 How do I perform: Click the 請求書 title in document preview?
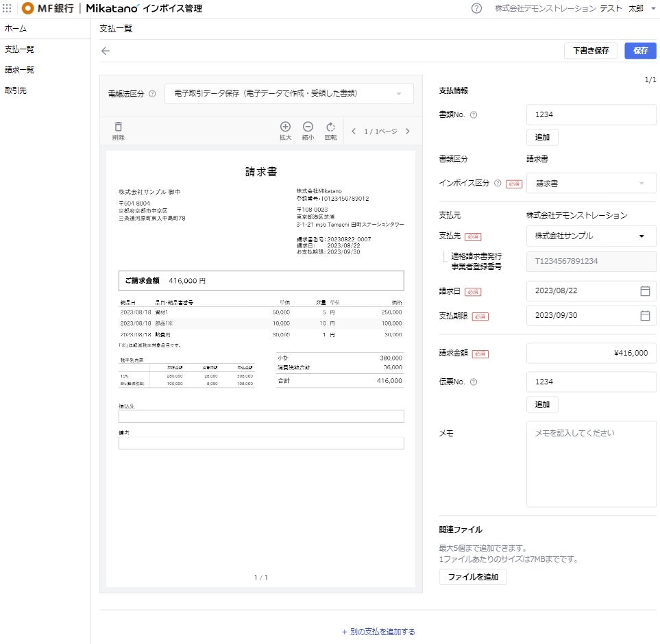(261, 172)
